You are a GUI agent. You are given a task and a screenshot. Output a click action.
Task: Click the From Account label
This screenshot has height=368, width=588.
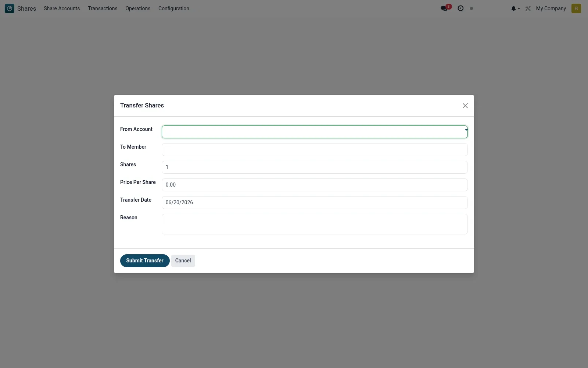136,129
